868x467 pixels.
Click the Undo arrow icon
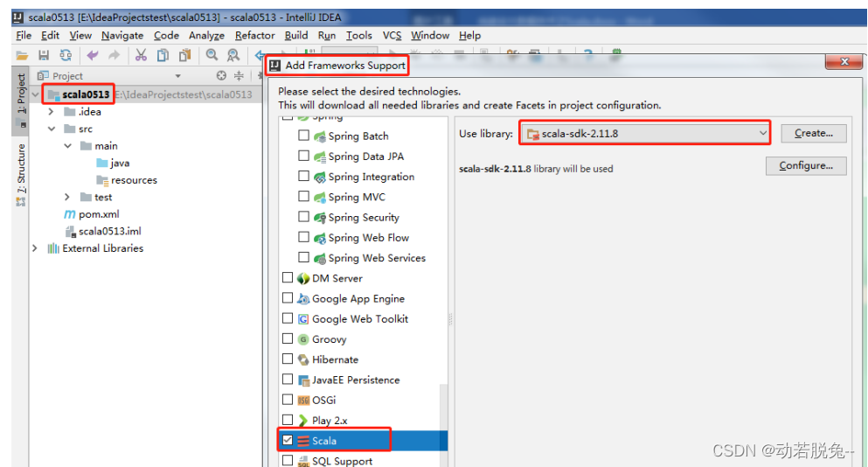[x=93, y=55]
